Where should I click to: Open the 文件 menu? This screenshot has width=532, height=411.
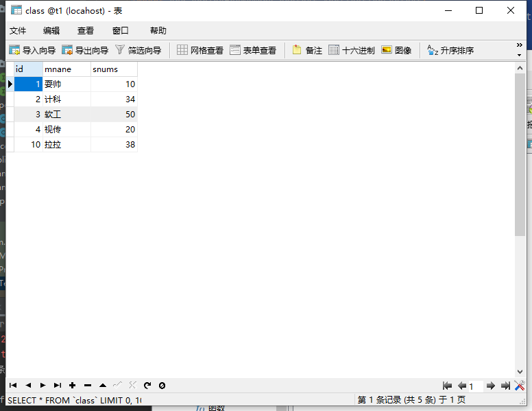click(18, 31)
